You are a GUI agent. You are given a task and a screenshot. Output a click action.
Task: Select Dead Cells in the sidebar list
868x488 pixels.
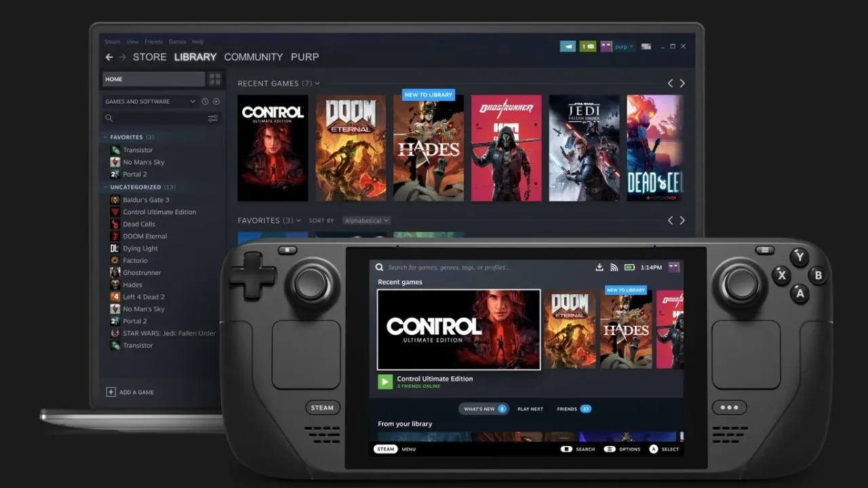coord(133,224)
